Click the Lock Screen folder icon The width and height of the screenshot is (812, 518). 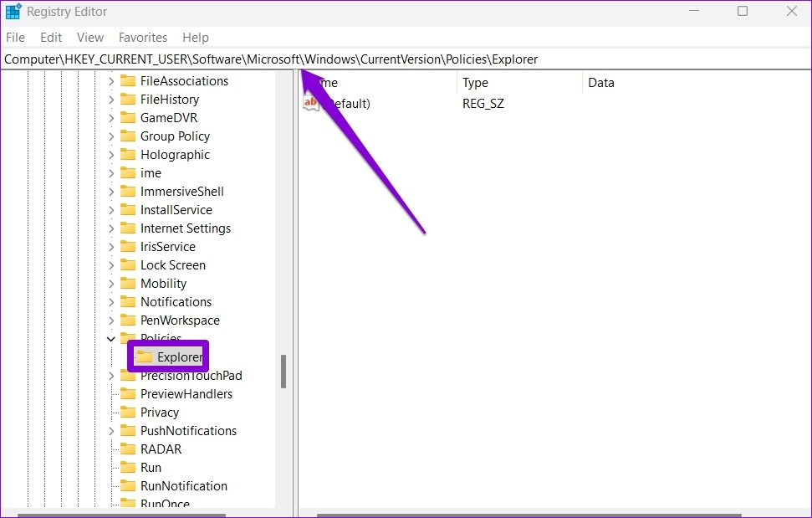click(x=128, y=265)
